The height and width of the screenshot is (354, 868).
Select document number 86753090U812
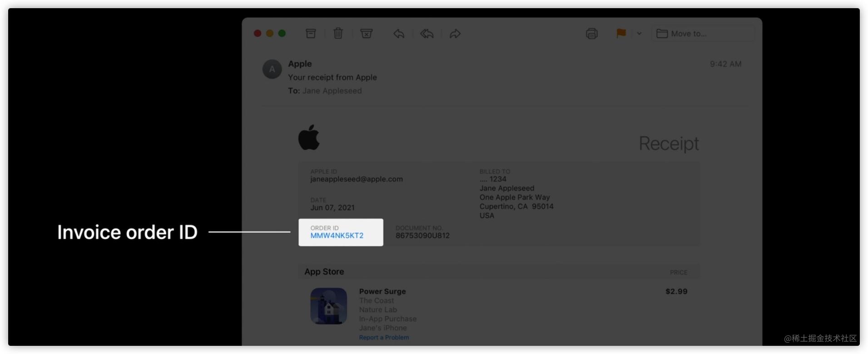(422, 236)
